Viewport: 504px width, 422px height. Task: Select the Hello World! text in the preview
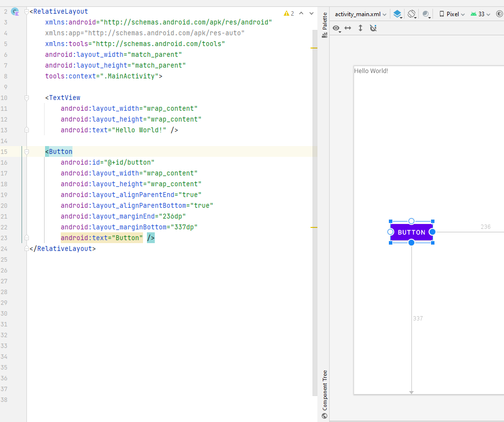click(371, 71)
